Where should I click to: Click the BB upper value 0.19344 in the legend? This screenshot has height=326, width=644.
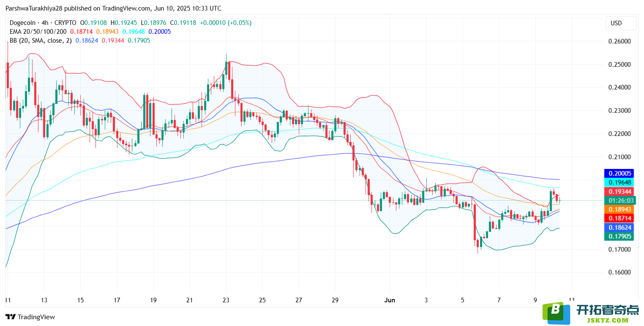113,41
